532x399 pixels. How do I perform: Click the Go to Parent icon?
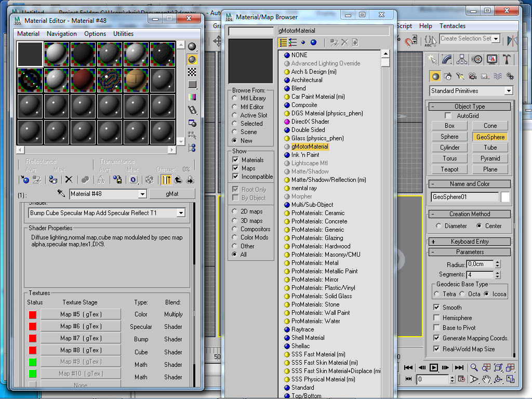point(178,180)
